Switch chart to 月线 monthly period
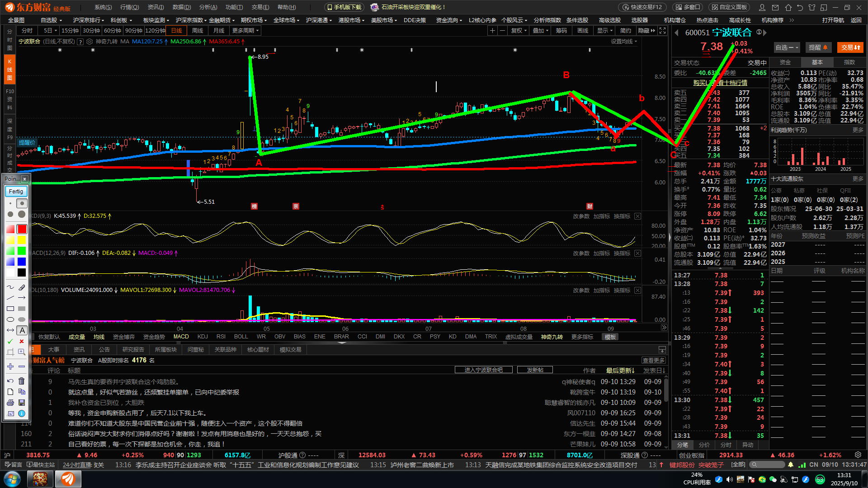Screen dimensions: 868x488 [x=219, y=30]
